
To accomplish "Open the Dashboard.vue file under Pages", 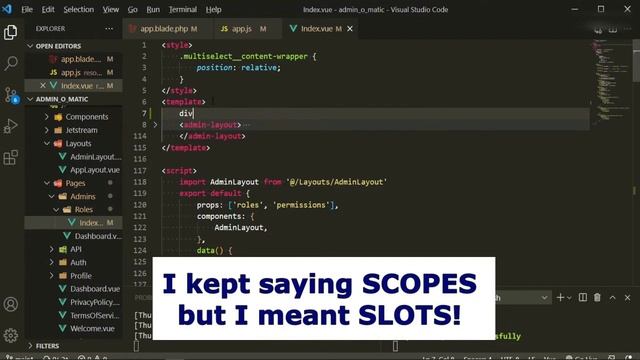I will [73, 289].
